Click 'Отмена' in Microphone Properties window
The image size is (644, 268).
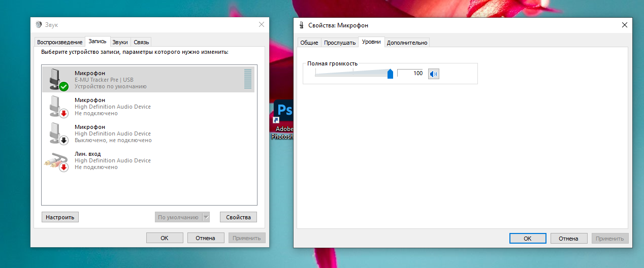pos(569,239)
